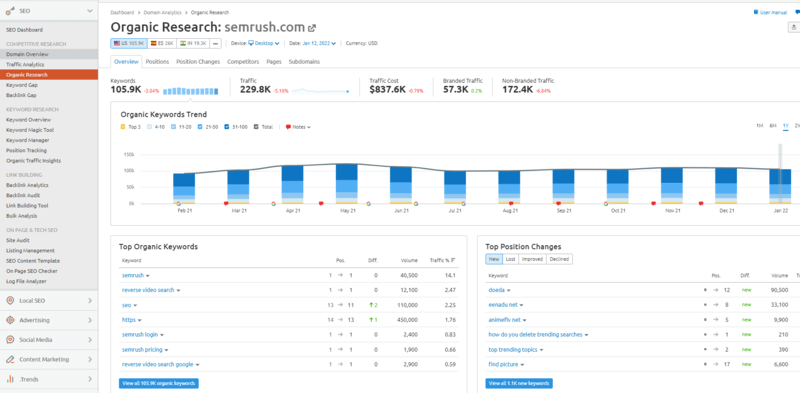Toggle the 4-10 legend checkbox
The image size is (800, 393).
pos(149,127)
